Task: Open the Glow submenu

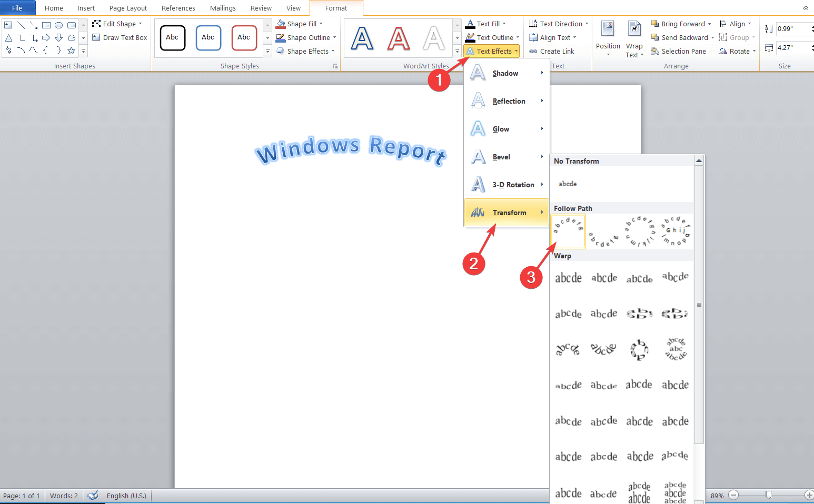Action: [507, 129]
